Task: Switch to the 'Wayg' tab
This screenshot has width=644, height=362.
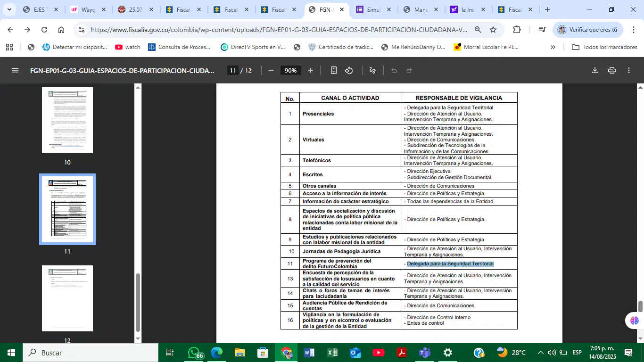Action: click(88, 9)
